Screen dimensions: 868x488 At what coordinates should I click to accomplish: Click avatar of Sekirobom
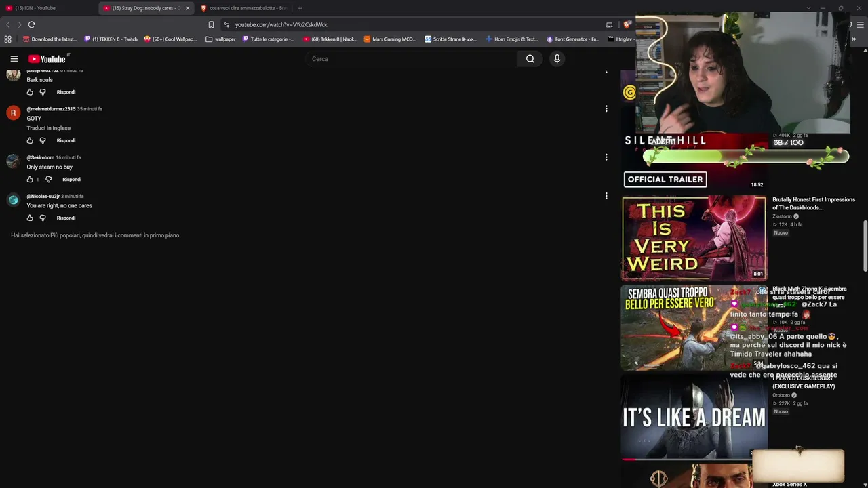[13, 161]
